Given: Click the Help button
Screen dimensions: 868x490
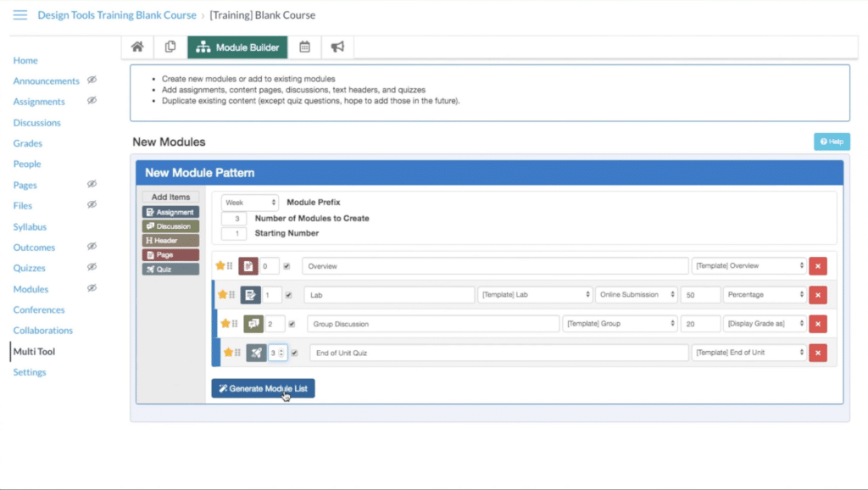Looking at the screenshot, I should click(832, 142).
